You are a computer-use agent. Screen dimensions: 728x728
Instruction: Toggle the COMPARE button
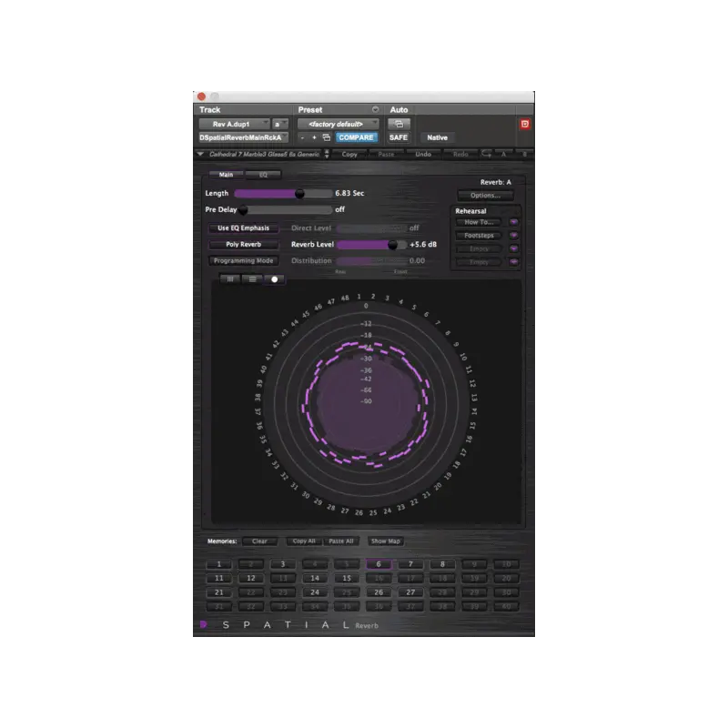356,137
